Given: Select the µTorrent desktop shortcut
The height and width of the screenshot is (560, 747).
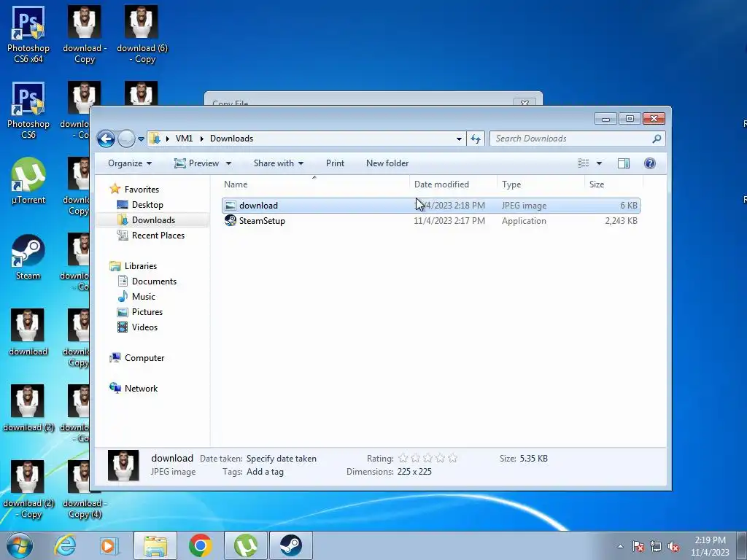Looking at the screenshot, I should coord(28,181).
